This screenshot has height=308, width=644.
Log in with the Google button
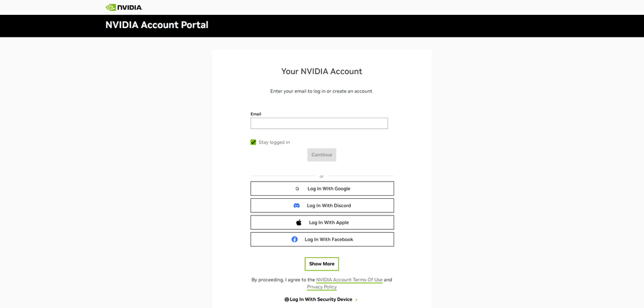(x=322, y=189)
